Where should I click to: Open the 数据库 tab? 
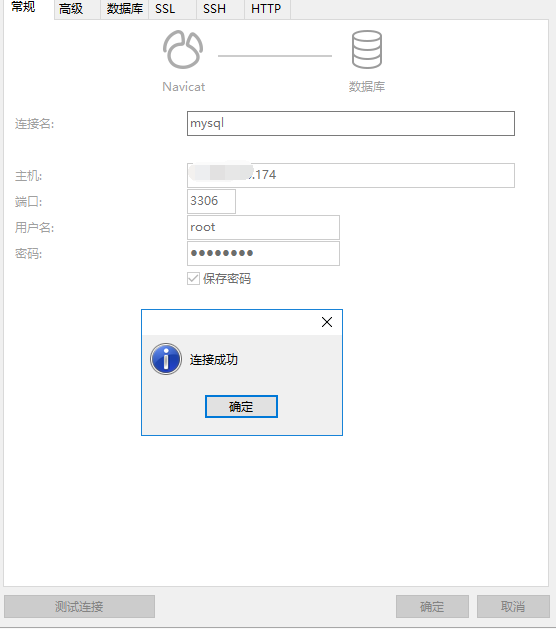point(124,9)
